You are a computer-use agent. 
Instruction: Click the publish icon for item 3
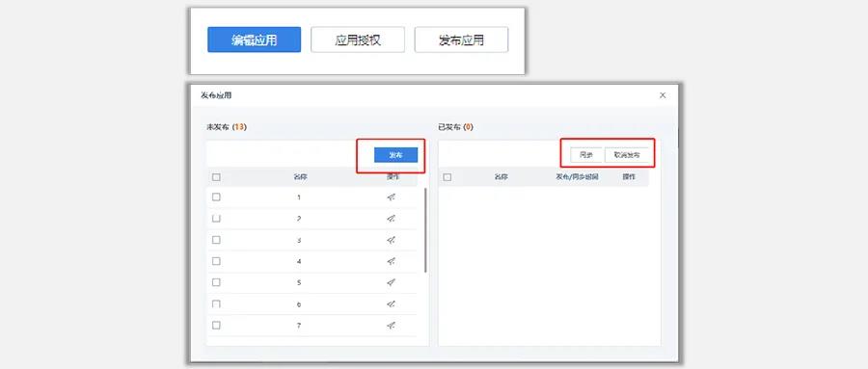pyautogui.click(x=392, y=240)
